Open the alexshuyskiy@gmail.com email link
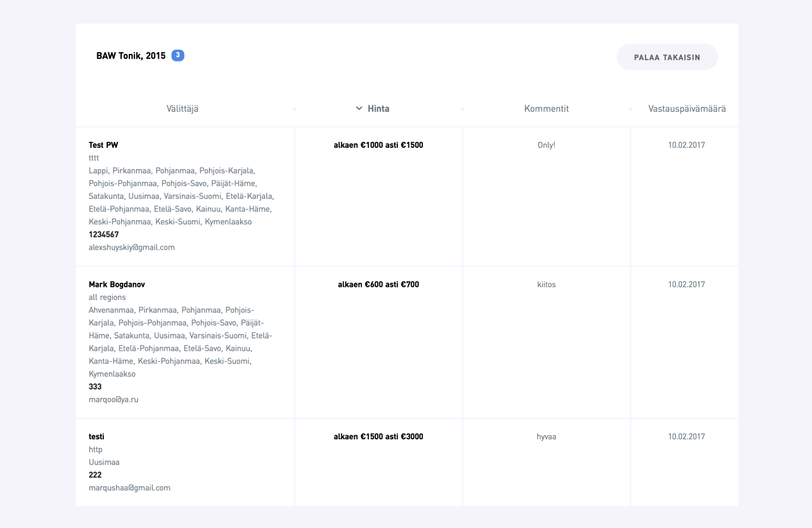This screenshot has width=812, height=528. pos(132,247)
